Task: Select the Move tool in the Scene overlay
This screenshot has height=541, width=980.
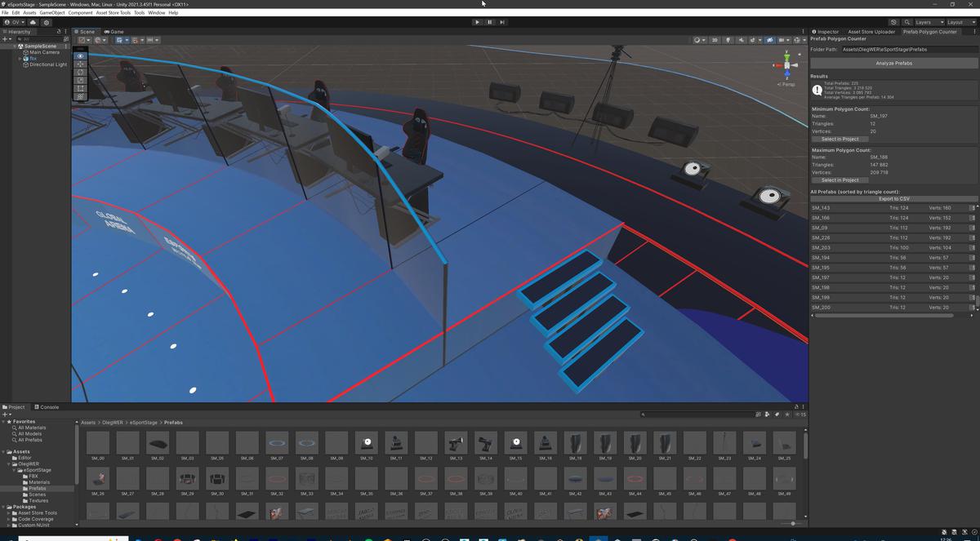Action: click(80, 64)
